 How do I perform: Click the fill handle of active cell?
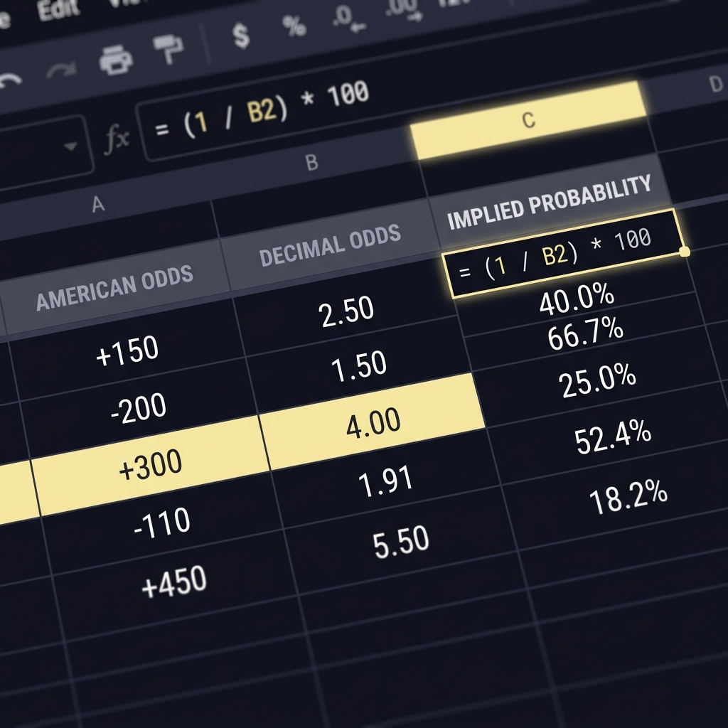685,252
